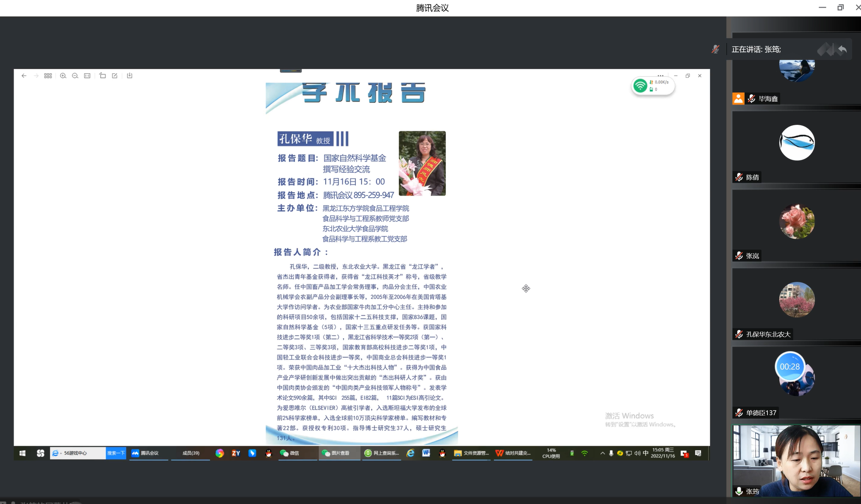The image size is (861, 504).
Task: Rotate the image with rotate icon
Action: pos(102,76)
